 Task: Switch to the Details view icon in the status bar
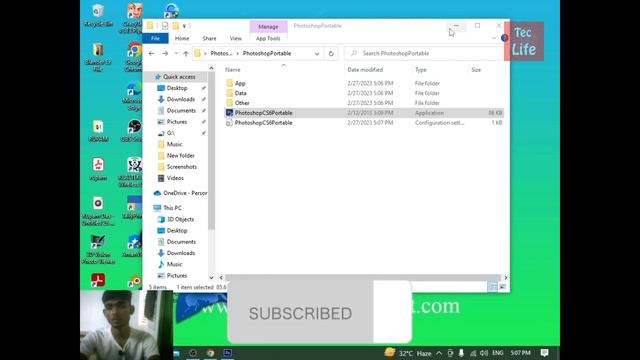[x=493, y=287]
